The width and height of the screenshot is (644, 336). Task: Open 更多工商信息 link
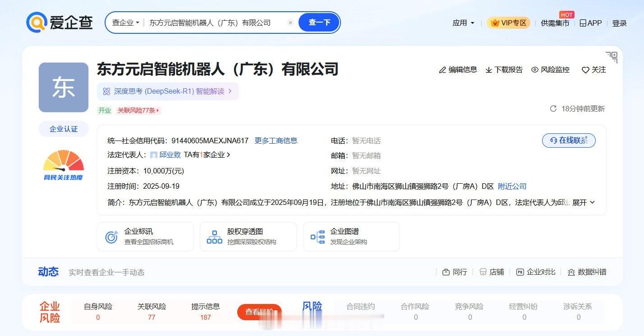[276, 141]
